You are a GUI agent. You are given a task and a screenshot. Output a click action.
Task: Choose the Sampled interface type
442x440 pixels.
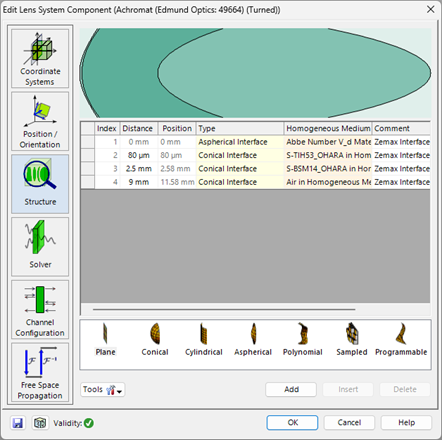click(352, 339)
